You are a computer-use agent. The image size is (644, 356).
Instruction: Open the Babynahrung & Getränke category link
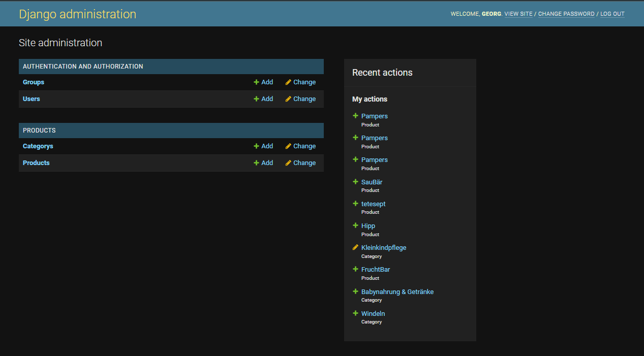pyautogui.click(x=397, y=292)
